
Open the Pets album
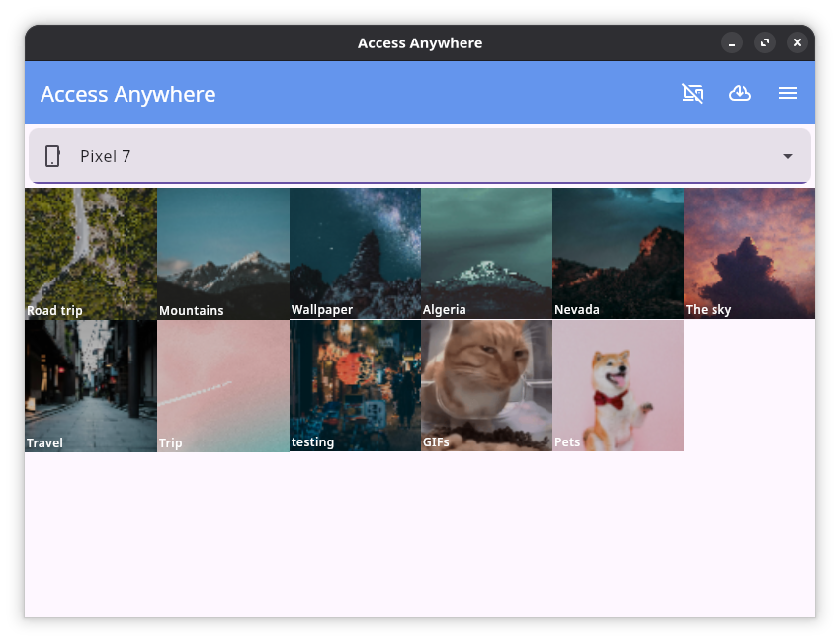[x=618, y=385]
